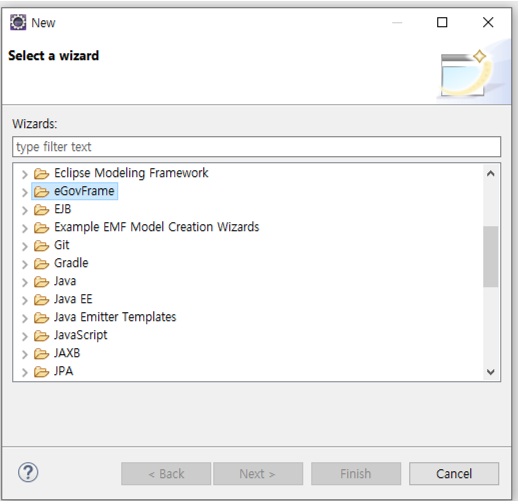Expand the Java Emitter Templates category

[x=25, y=318]
